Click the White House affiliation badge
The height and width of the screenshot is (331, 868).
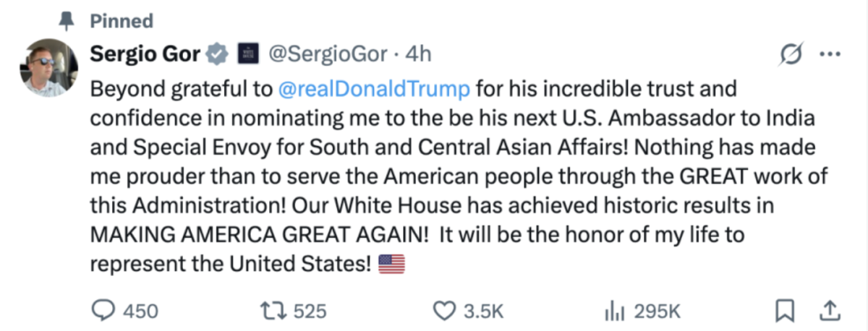(247, 53)
